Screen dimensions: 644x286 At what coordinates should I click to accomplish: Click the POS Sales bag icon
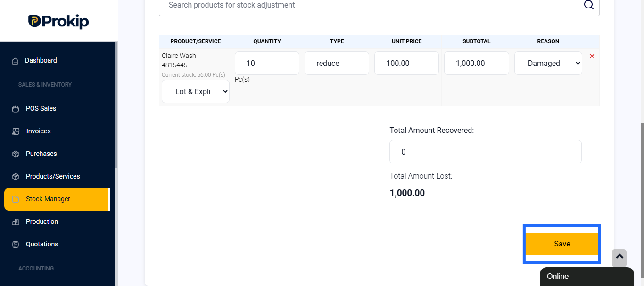(x=16, y=109)
